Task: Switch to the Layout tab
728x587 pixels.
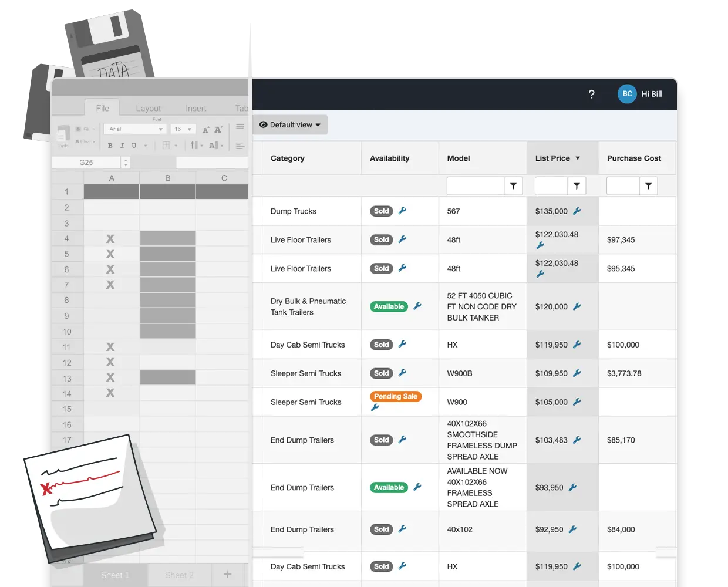Action: tap(148, 109)
